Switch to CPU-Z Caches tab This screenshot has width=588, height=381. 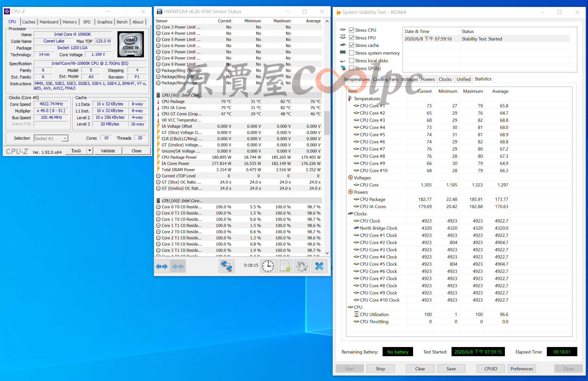[x=29, y=22]
